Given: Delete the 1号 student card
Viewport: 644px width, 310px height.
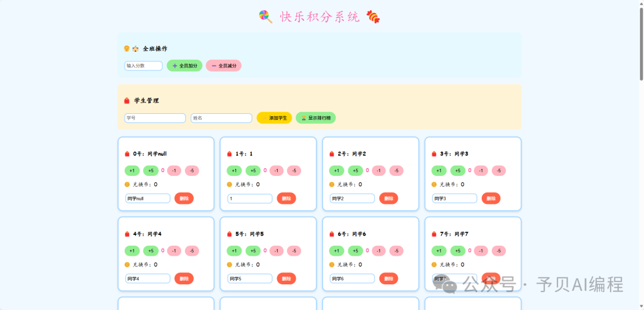Looking at the screenshot, I should [286, 199].
